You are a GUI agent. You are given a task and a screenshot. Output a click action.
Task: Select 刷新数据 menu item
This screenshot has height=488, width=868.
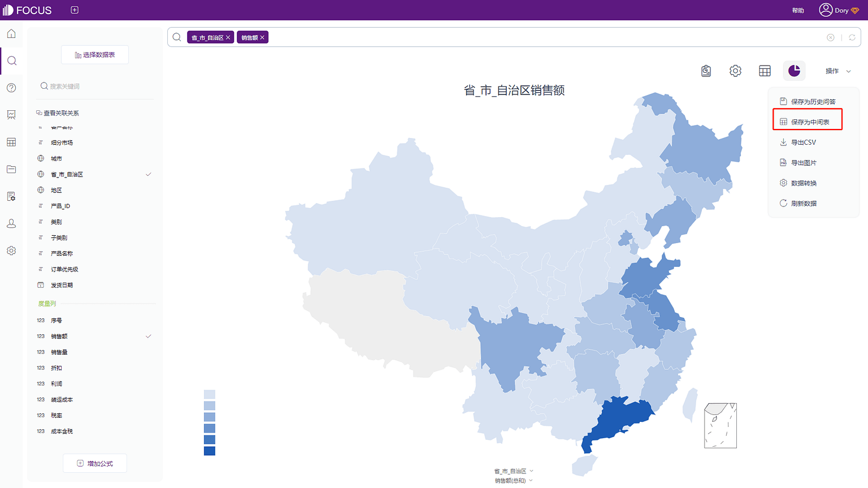(x=798, y=204)
